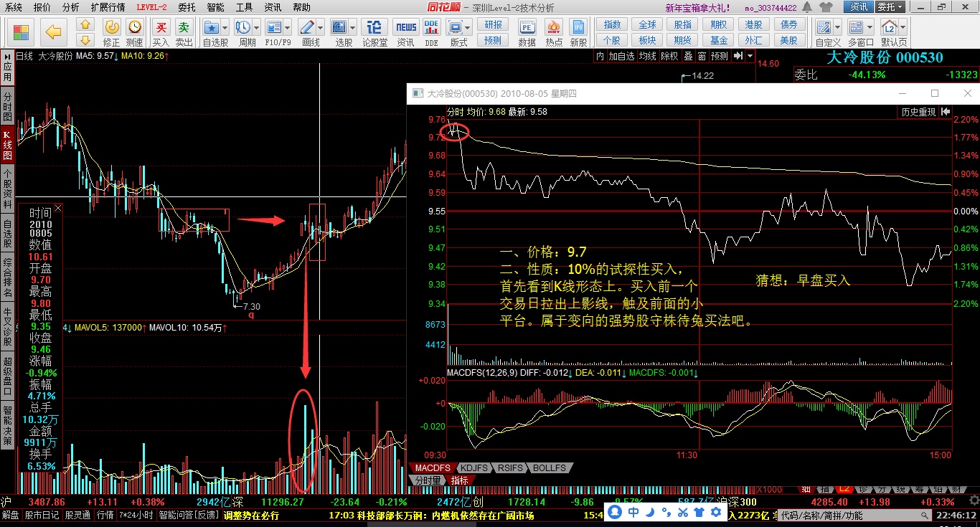Open the 扩展行情 menu
The width and height of the screenshot is (980, 527).
pyautogui.click(x=108, y=7)
